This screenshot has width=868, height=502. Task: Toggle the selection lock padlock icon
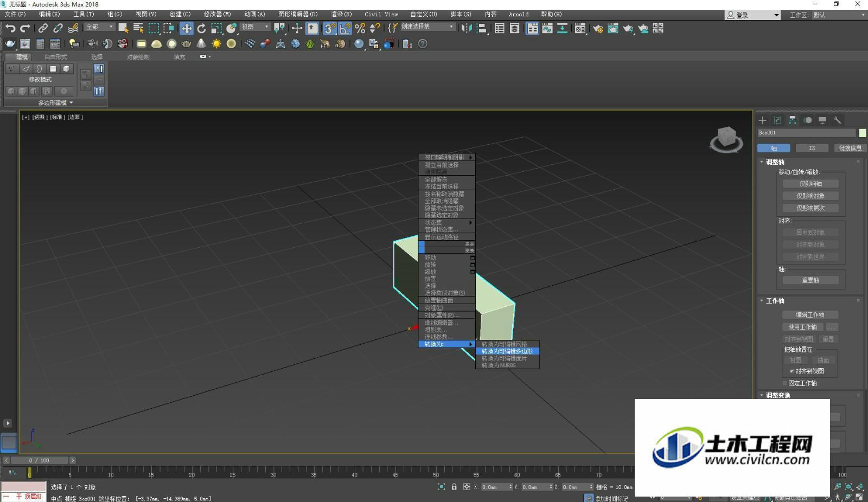pos(454,487)
